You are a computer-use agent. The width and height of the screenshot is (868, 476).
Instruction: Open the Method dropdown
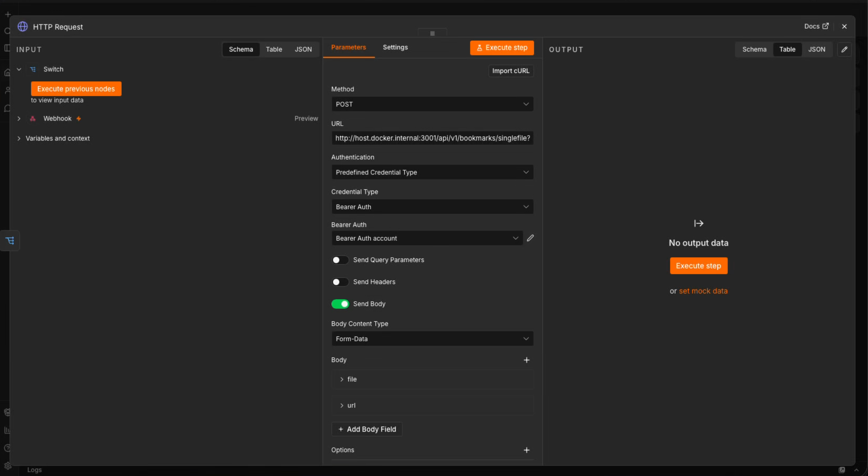[432, 104]
